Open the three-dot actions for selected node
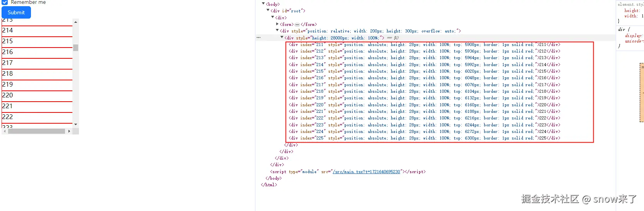 click(x=259, y=37)
